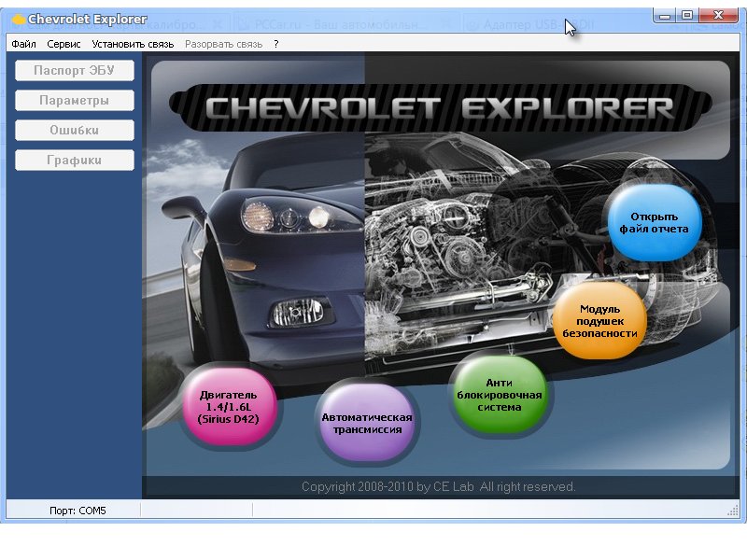Click the blue Открыть файл отчета button

click(654, 222)
